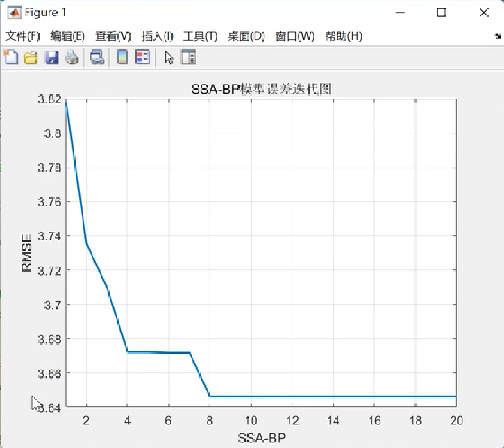The image size is (504, 448).
Task: Select the Edit Plot arrow tool
Action: [169, 58]
